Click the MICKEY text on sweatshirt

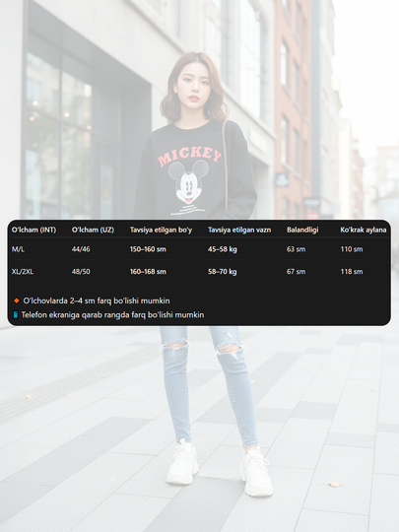coord(189,157)
